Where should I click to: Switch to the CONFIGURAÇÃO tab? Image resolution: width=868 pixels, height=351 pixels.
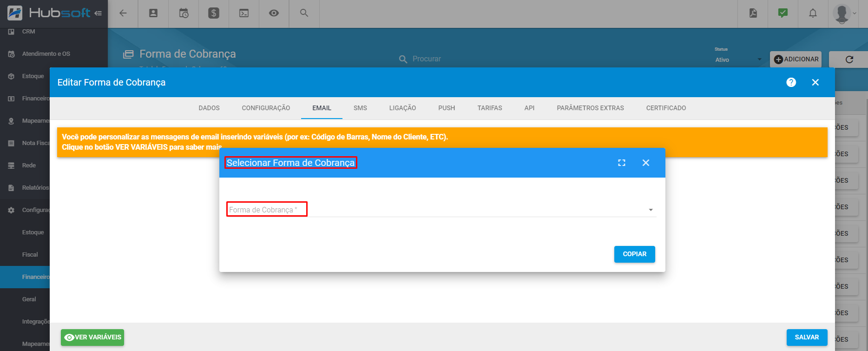click(x=266, y=108)
